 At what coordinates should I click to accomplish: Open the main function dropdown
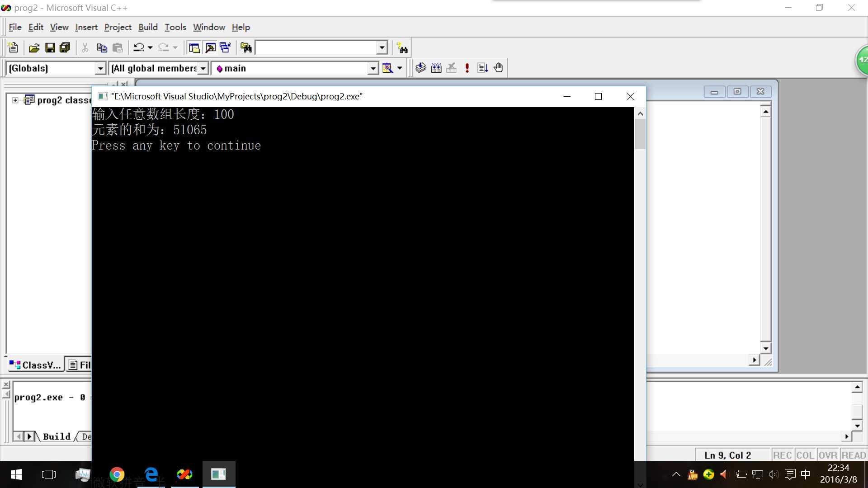(x=373, y=68)
